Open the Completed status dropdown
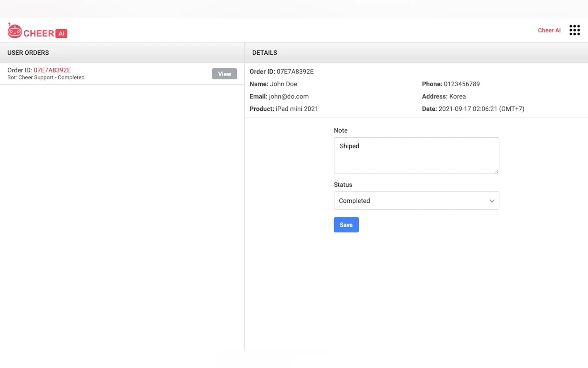The width and height of the screenshot is (588, 368). click(413, 201)
